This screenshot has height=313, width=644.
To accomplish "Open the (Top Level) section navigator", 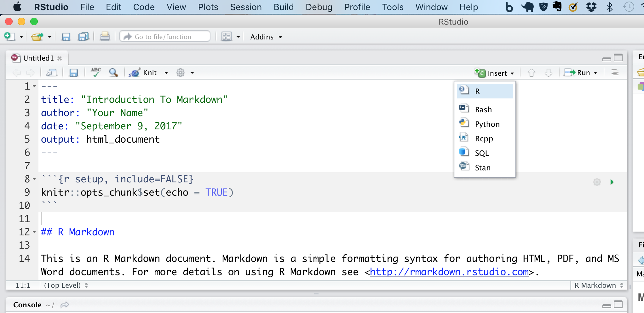I will [x=66, y=285].
